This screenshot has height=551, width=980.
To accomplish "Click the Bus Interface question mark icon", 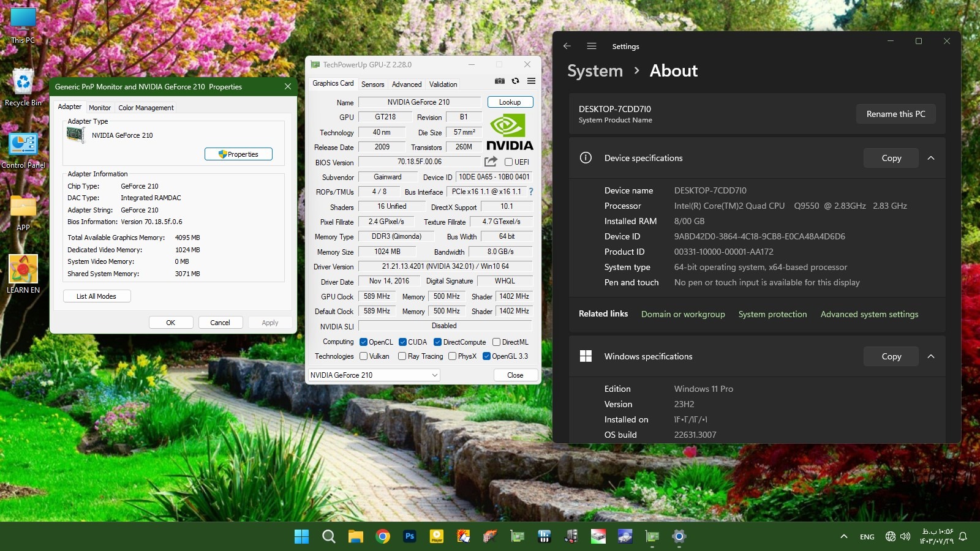I will (531, 192).
